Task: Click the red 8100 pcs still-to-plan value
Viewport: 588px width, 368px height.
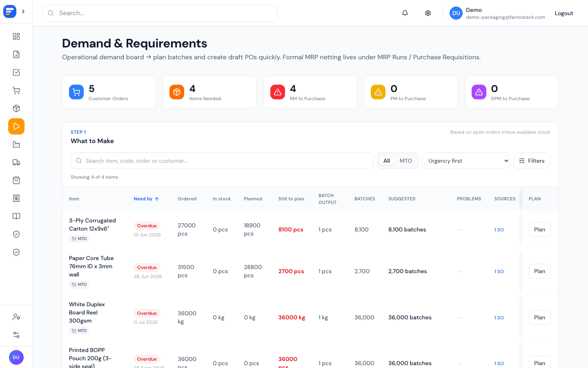Action: pyautogui.click(x=291, y=229)
